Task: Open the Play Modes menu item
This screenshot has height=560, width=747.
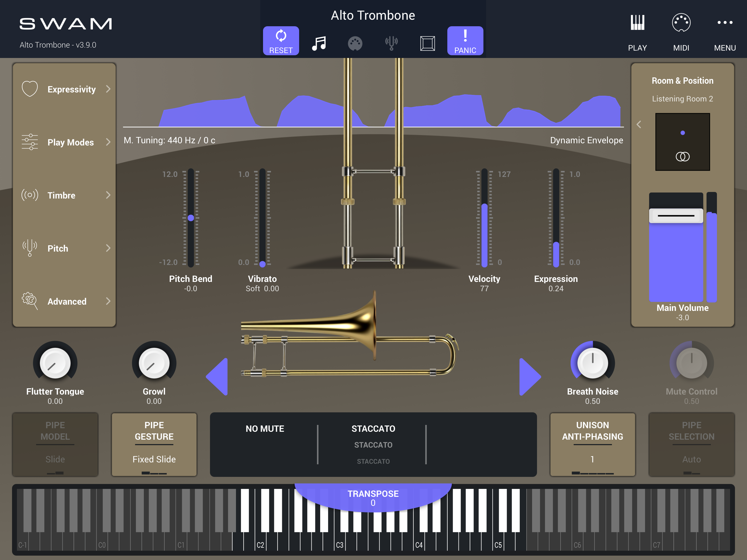Action: pyautogui.click(x=64, y=142)
